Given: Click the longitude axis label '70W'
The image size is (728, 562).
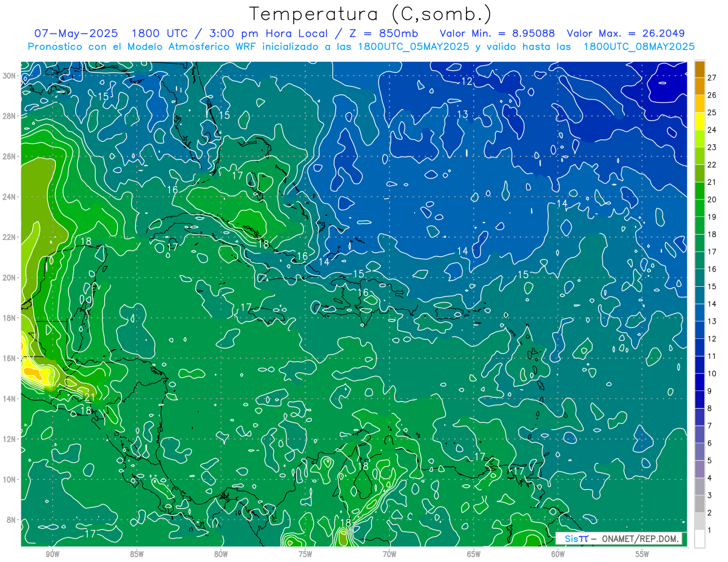Looking at the screenshot, I should (389, 554).
